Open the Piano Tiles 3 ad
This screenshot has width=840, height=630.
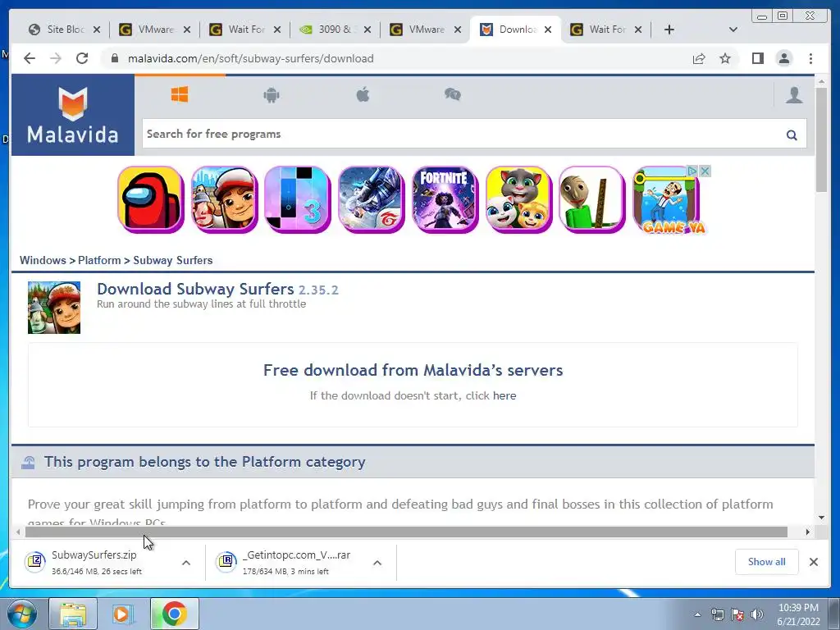coord(297,199)
